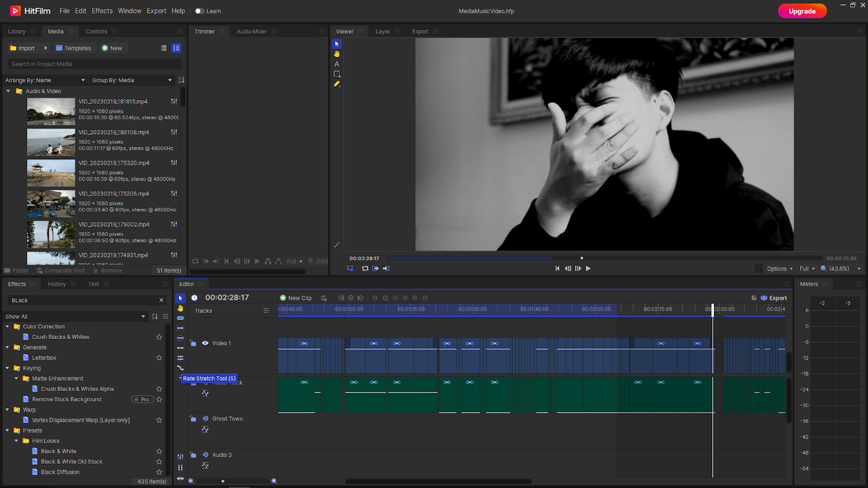The width and height of the screenshot is (868, 488).
Task: Go to next keyframe in editor
Action: click(x=361, y=298)
